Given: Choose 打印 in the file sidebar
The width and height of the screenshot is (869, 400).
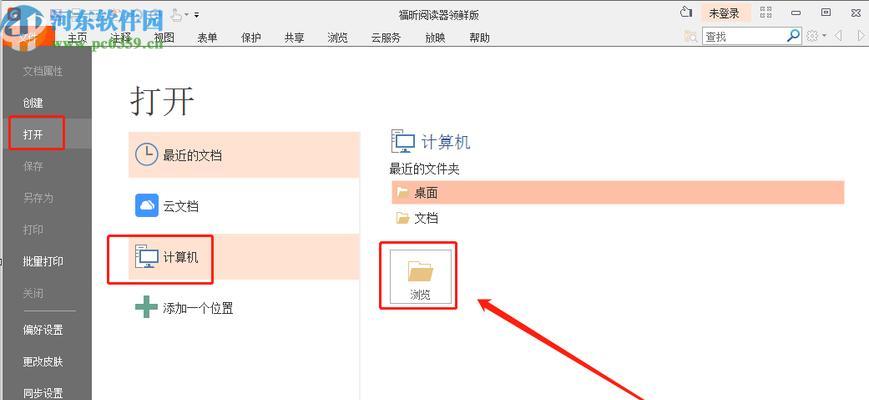Looking at the screenshot, I should [33, 229].
